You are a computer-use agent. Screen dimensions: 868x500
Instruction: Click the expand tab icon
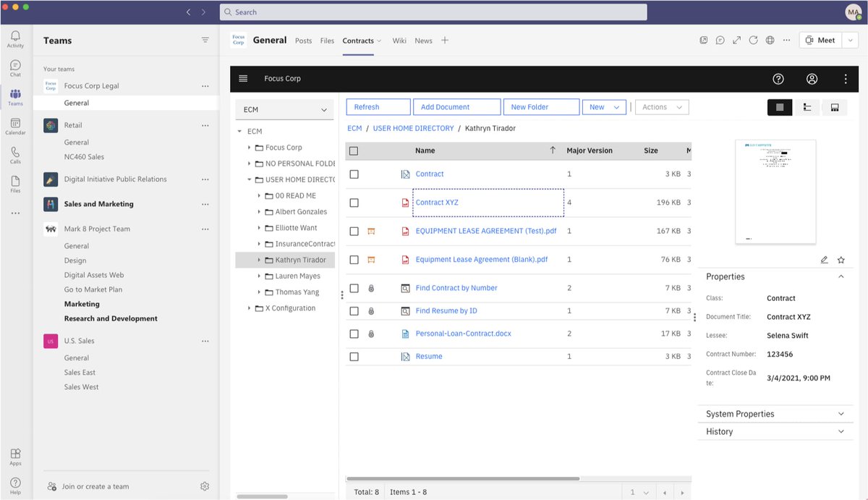click(736, 41)
